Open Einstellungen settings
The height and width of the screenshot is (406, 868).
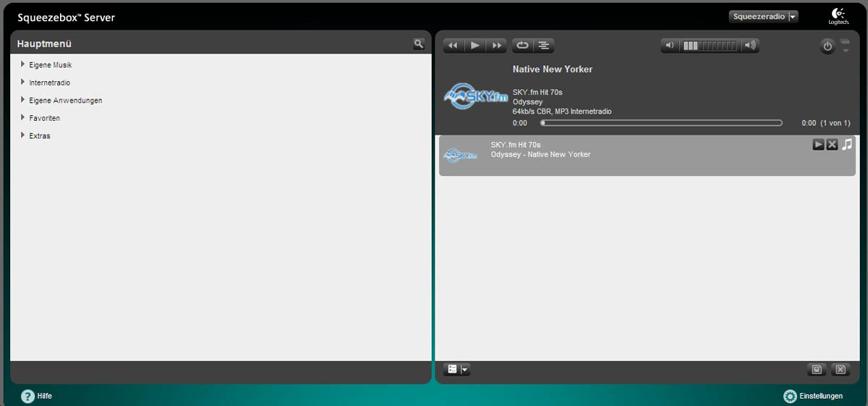[x=813, y=396]
